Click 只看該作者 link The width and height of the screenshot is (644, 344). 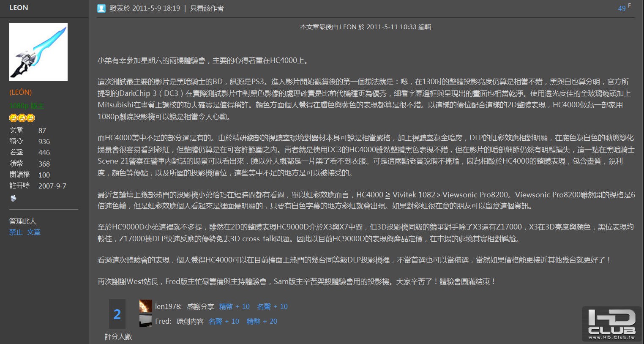coord(207,8)
